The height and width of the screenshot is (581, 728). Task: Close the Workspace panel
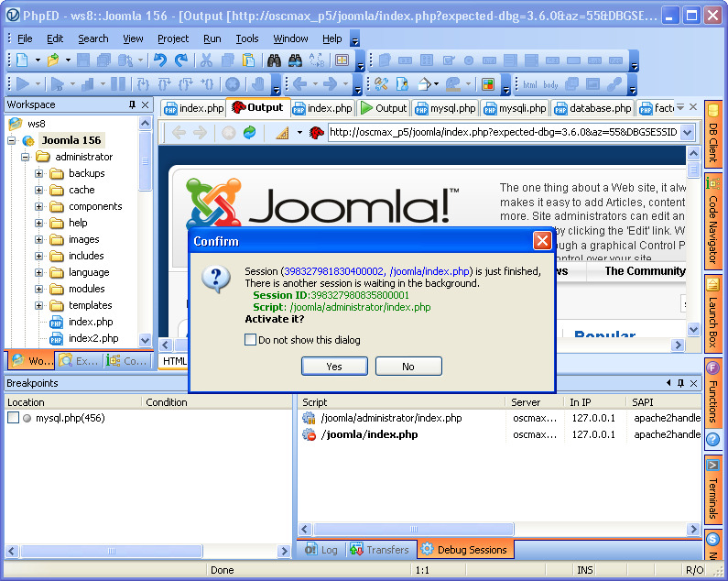146,104
